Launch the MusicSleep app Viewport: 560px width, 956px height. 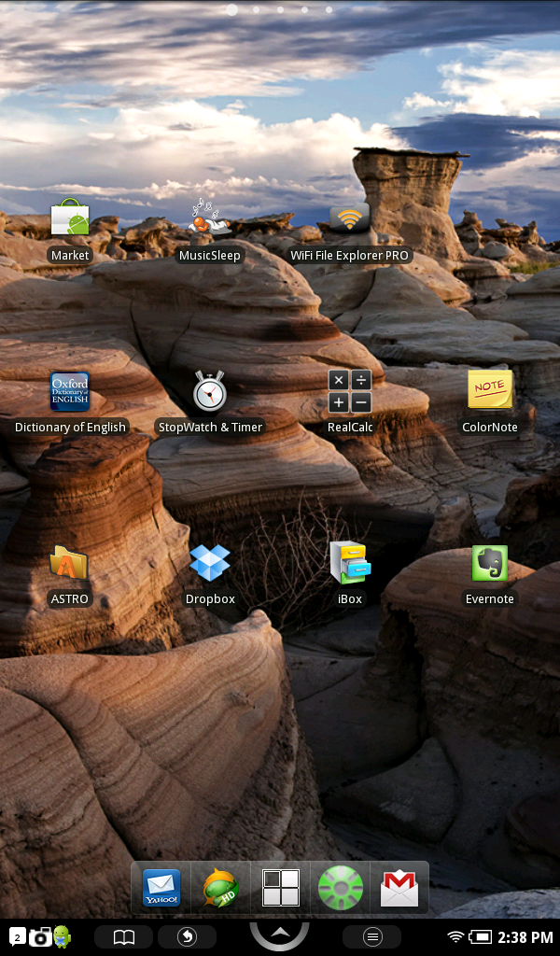pos(209,218)
